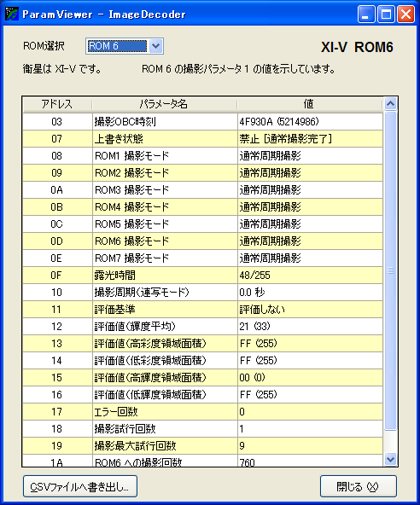Viewport: 420px width, 505px height.
Task: Select the エラー回数 row
Action: (x=203, y=412)
